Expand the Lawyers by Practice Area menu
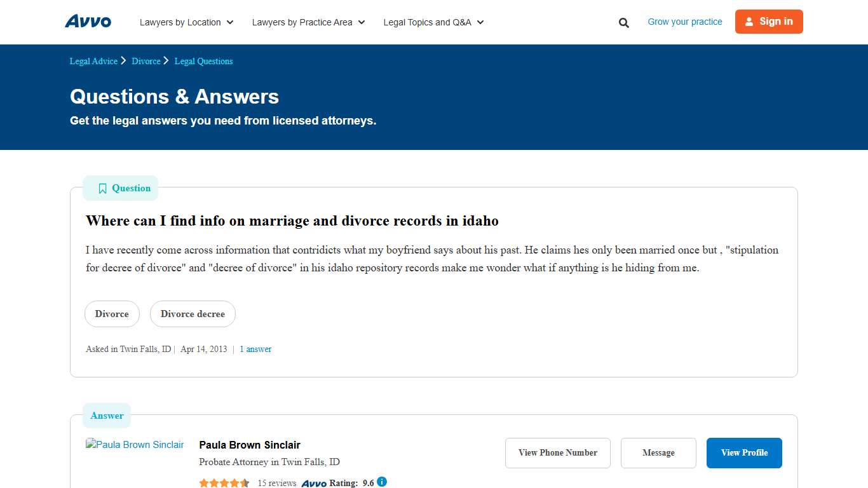This screenshot has width=868, height=488. tap(308, 22)
